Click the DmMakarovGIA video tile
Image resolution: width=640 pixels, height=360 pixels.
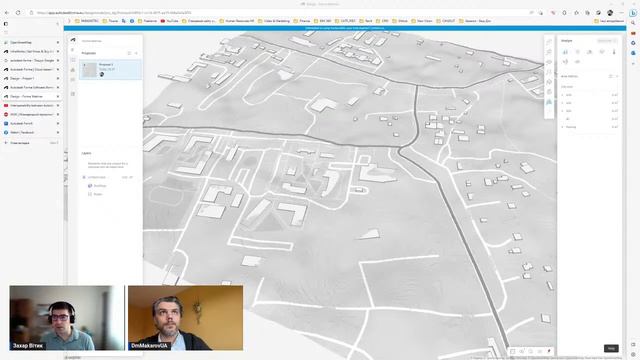pyautogui.click(x=186, y=318)
